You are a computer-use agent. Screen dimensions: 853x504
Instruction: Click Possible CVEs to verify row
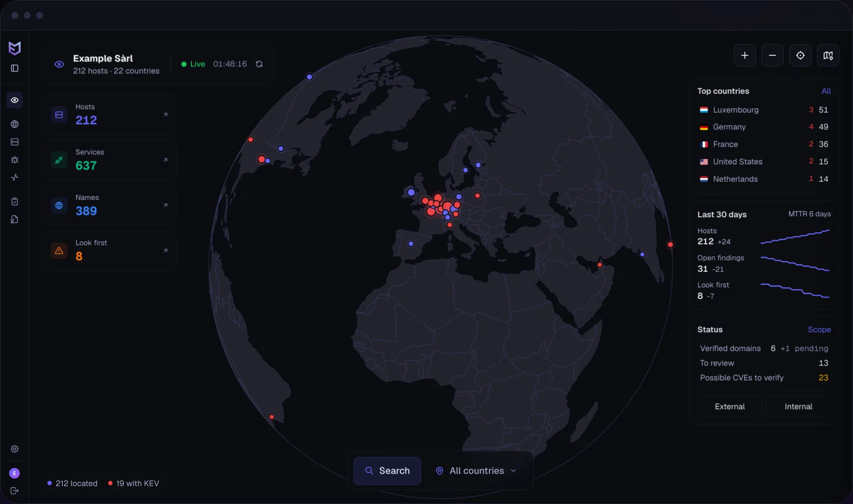[x=764, y=378]
